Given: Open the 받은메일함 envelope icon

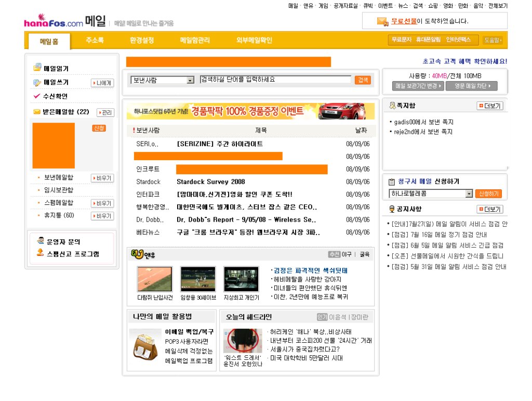Looking at the screenshot, I should tap(37, 112).
